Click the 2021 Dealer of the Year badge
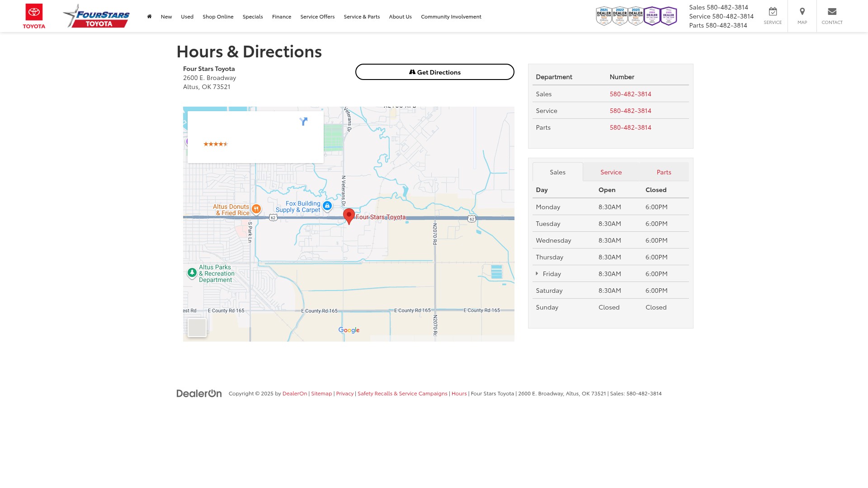 (604, 16)
